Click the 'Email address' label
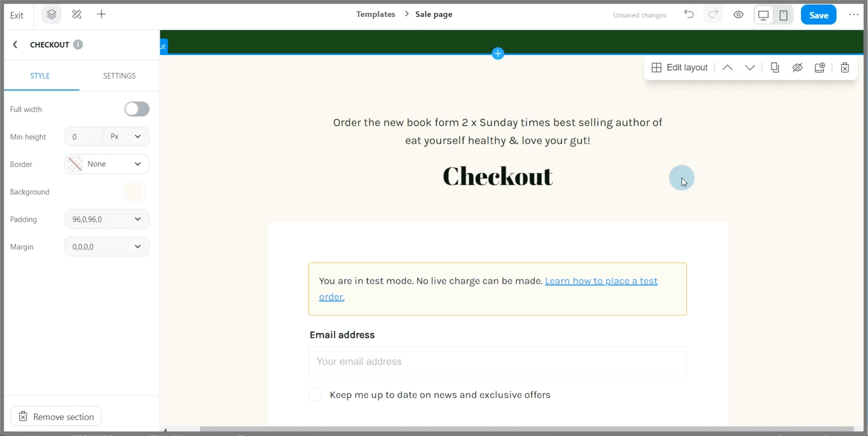868x436 pixels. (342, 335)
